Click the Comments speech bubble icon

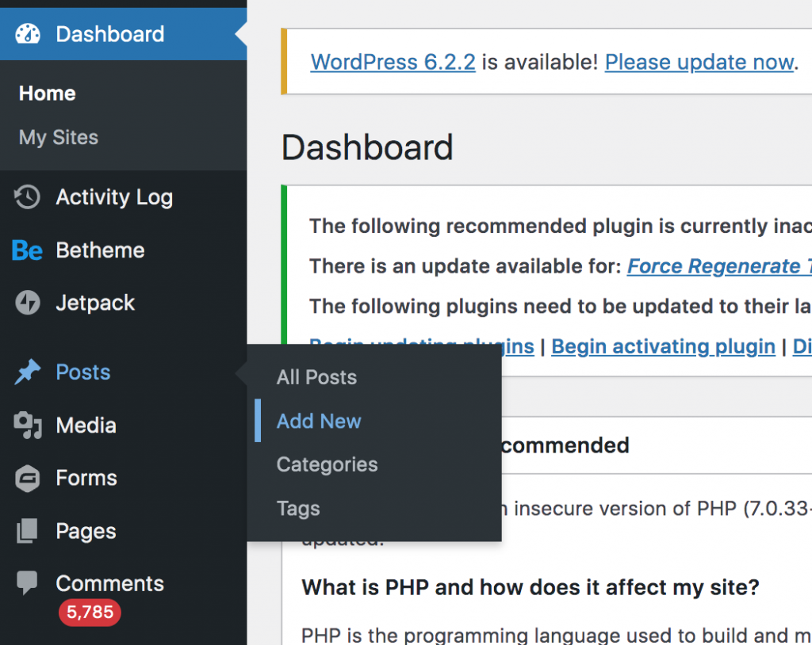click(27, 583)
